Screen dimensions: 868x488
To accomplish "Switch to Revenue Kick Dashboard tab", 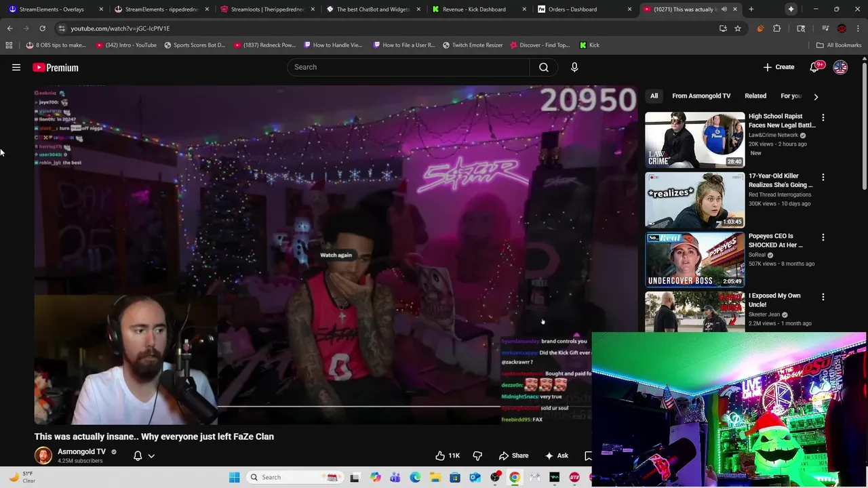I will point(478,9).
